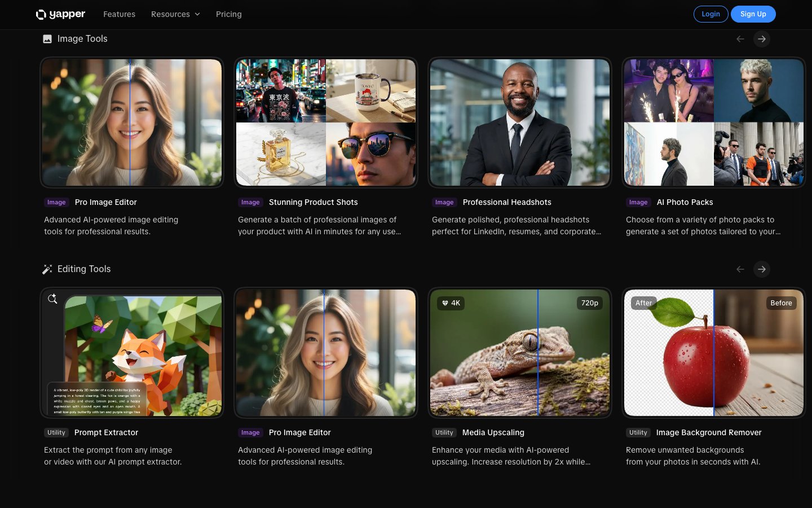
Task: Click the Login button
Action: coord(710,14)
